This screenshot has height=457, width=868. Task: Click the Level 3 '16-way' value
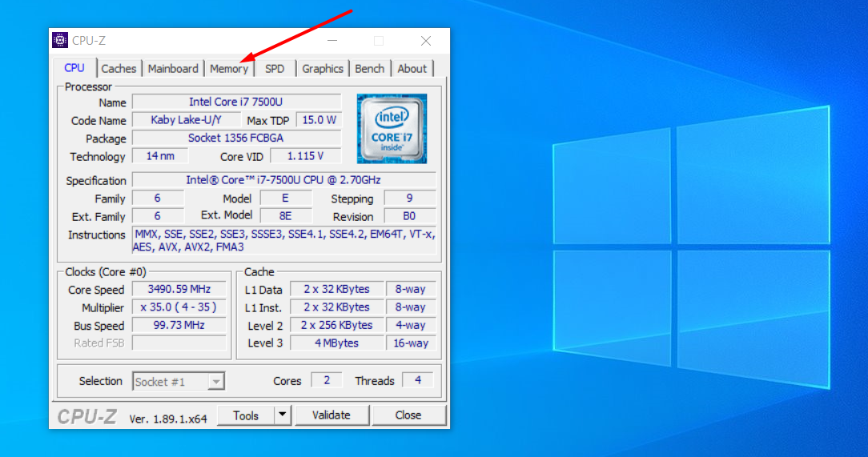[x=411, y=343]
